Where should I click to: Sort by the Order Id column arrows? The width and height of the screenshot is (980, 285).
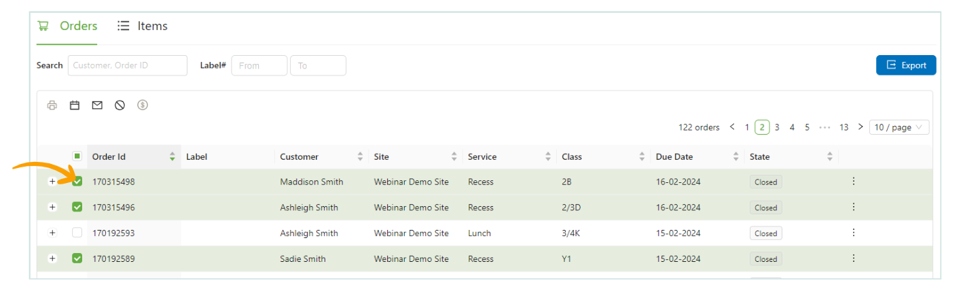coord(173,157)
